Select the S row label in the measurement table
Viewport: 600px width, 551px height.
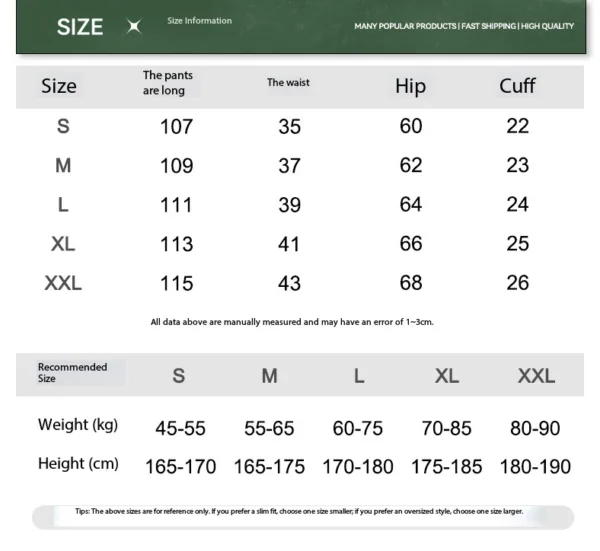click(x=63, y=127)
